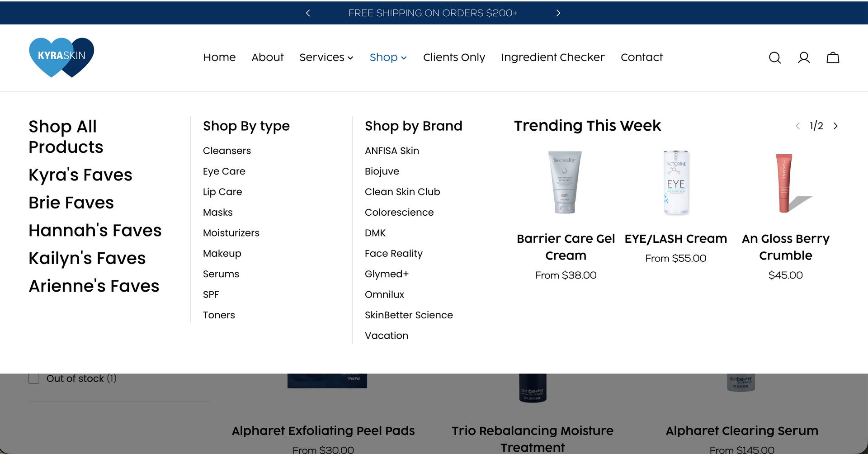
Task: Go to previous trending products page
Action: point(798,126)
